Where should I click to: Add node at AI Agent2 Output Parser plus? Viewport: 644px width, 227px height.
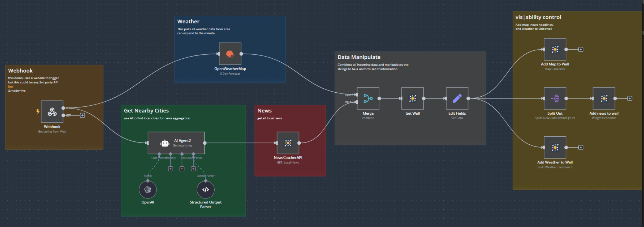(x=193, y=169)
